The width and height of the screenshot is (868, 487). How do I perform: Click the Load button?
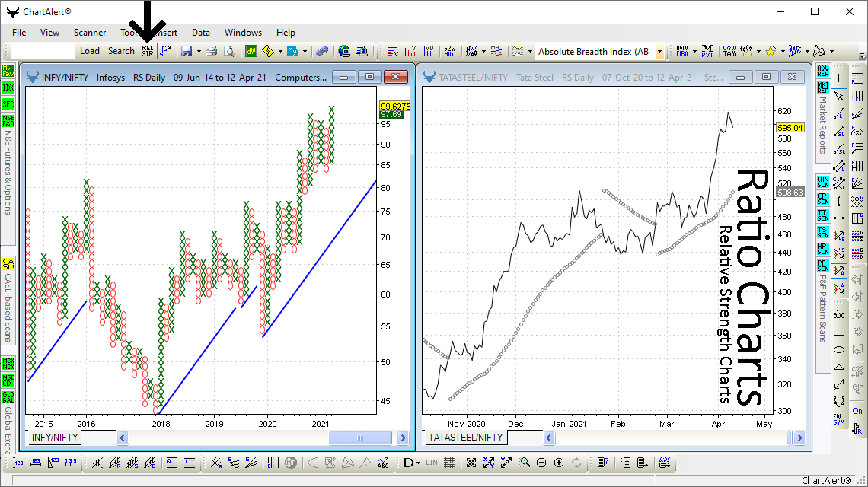point(90,51)
